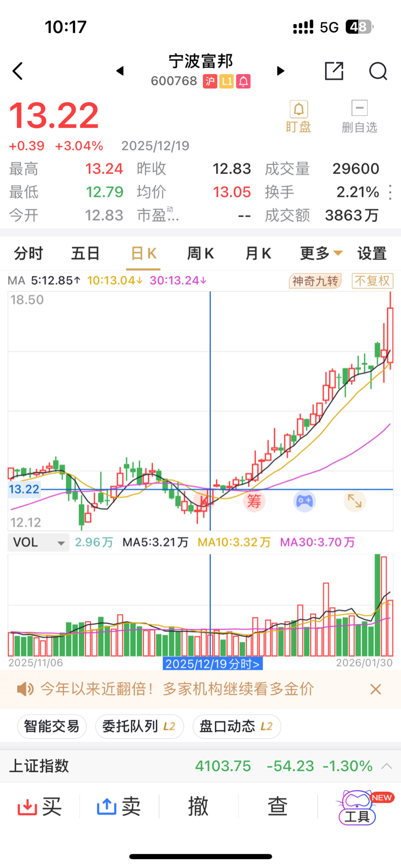Tap the 最高 13.24 value
The height and width of the screenshot is (868, 401).
coord(104,169)
